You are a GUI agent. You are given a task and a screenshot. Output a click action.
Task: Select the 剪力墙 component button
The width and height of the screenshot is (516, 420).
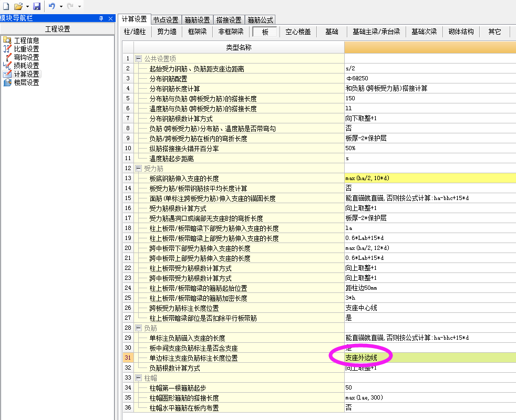[167, 31]
